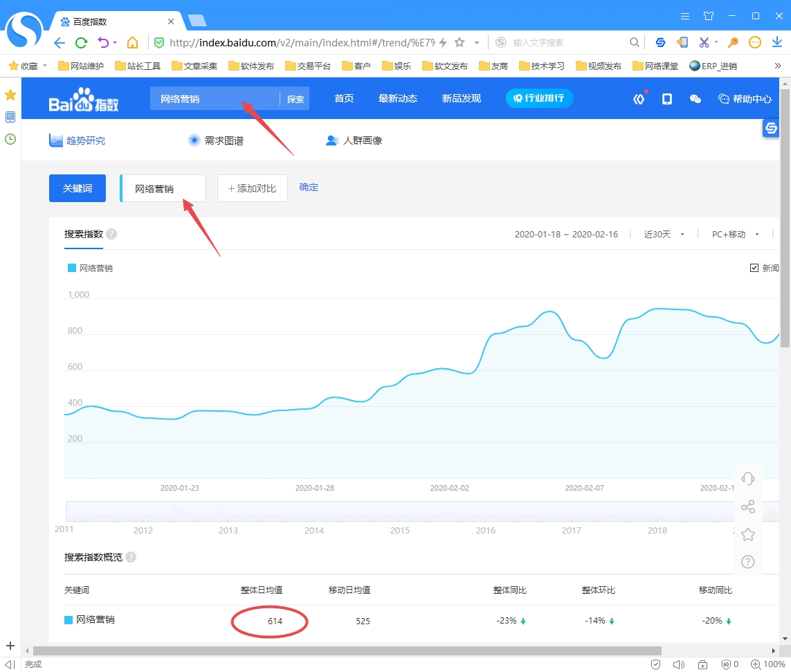Switch to the 人群画像 tab

point(354,140)
